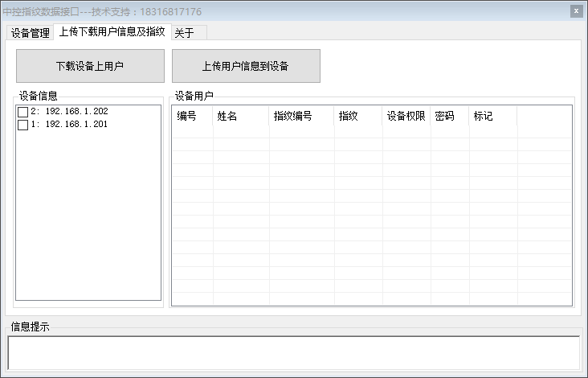Click the empty area of 设备信息 list
This screenshot has width=588, height=378.
88,217
